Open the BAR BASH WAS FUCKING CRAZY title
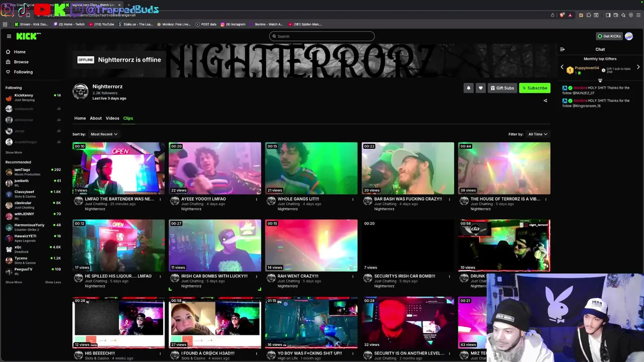This screenshot has height=362, width=644. pos(408,199)
